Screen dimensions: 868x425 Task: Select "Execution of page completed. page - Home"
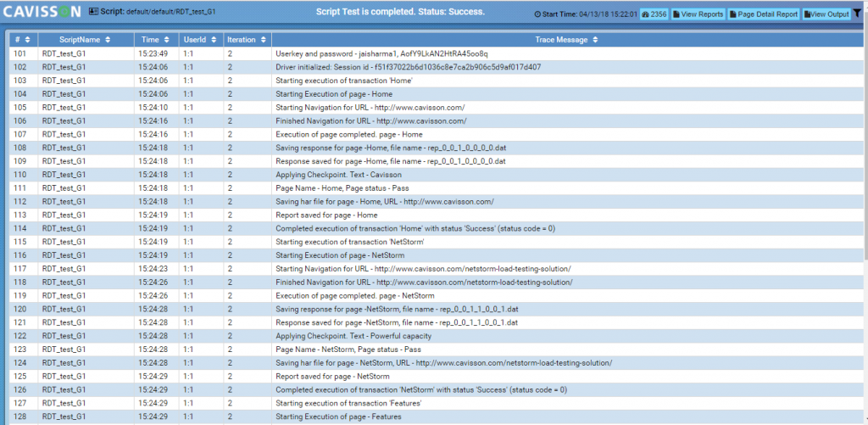(x=348, y=134)
